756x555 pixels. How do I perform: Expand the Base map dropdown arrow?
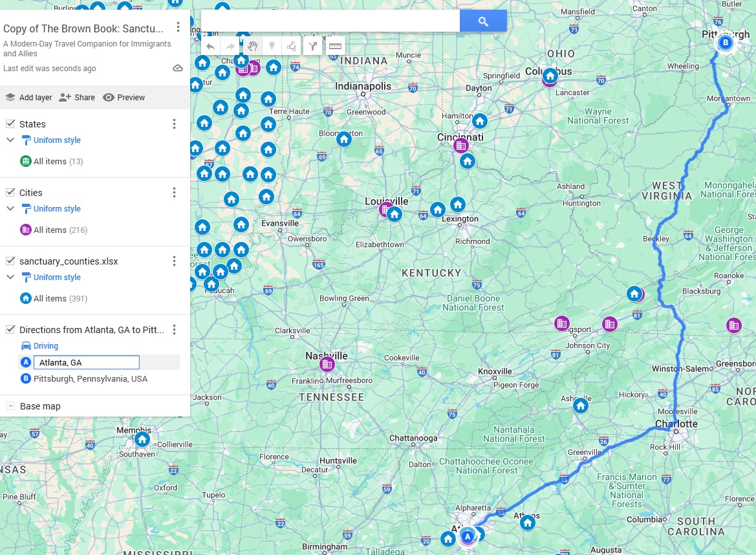click(x=10, y=406)
